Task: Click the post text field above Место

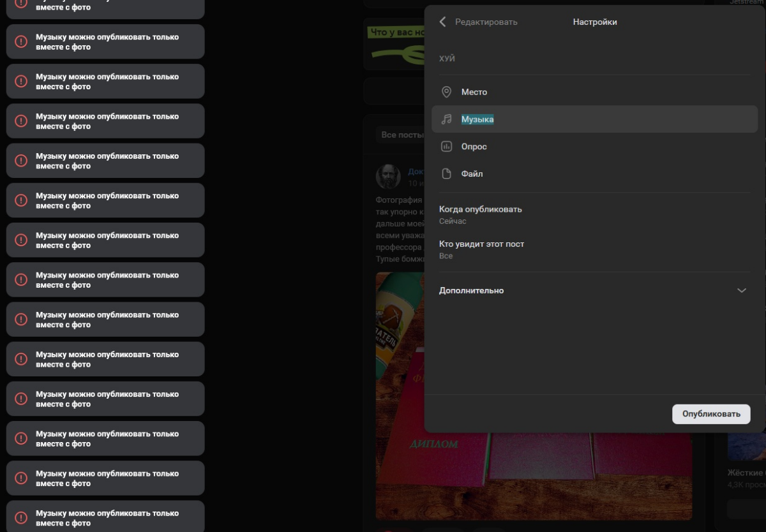Action: point(595,58)
